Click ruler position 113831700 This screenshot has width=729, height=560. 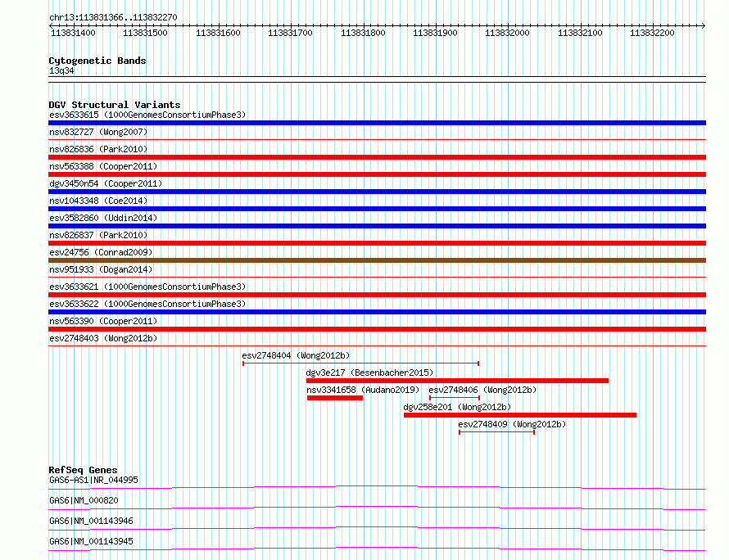[x=290, y=33]
